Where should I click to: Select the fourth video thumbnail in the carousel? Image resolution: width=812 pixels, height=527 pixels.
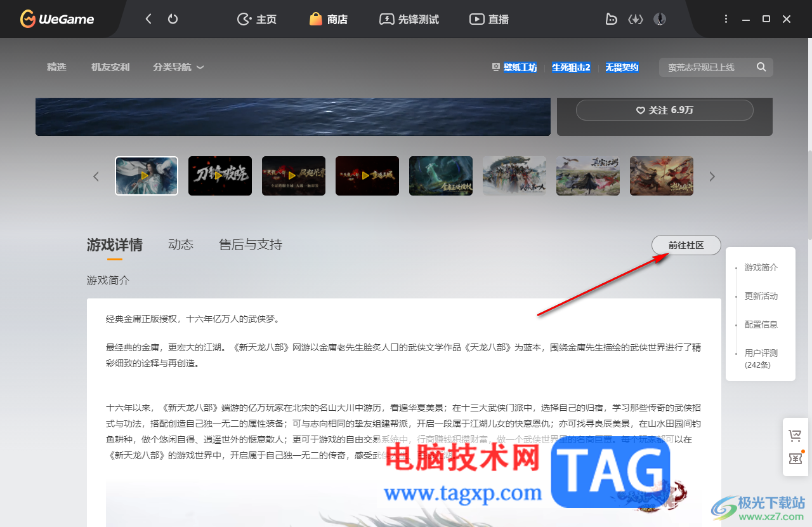point(367,176)
